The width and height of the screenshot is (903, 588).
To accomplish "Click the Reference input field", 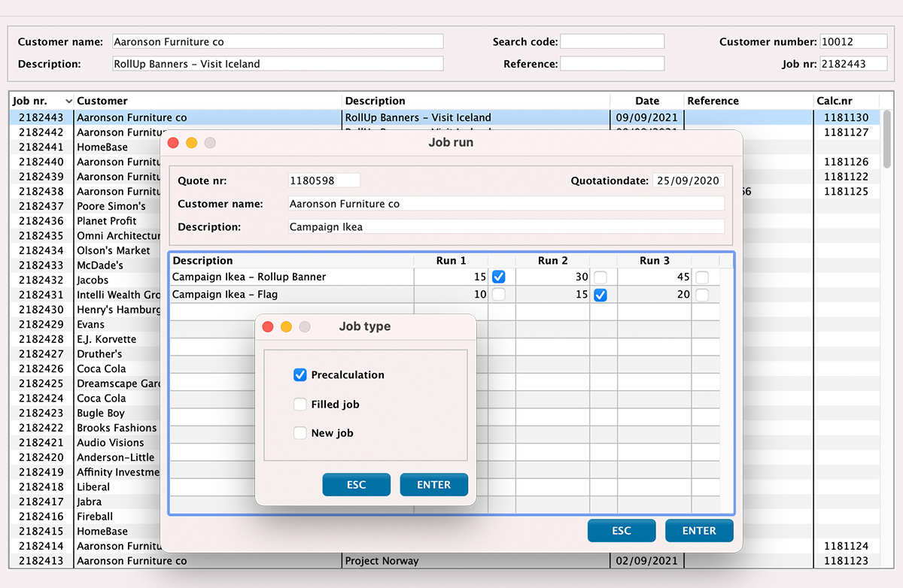I will (x=612, y=64).
